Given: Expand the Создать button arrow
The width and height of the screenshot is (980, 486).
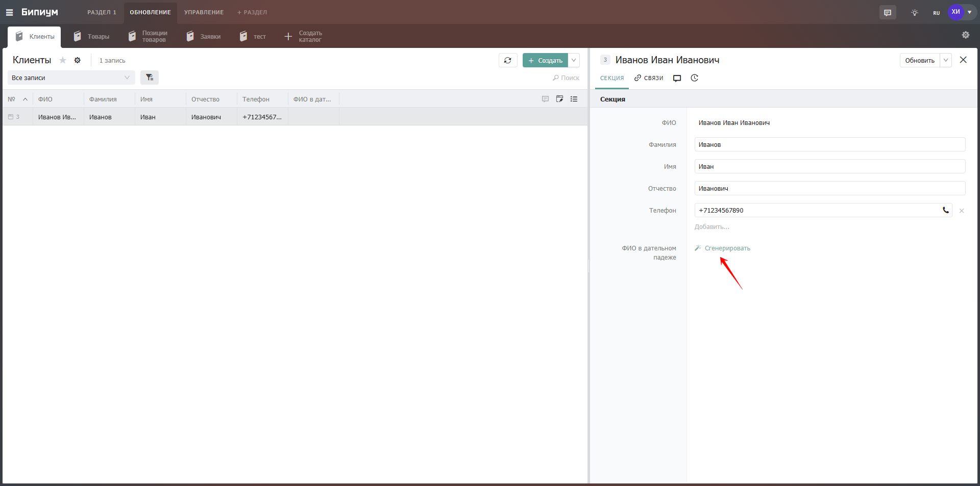Looking at the screenshot, I should [x=574, y=60].
